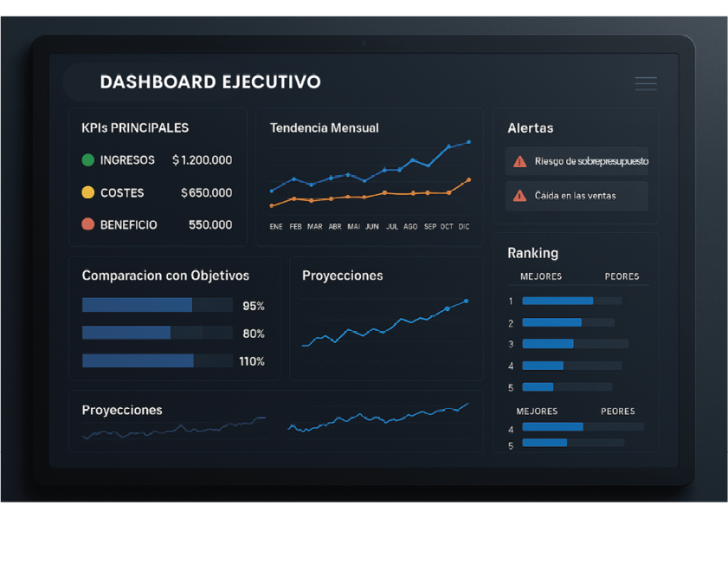Click the INGRESOS value $1.200.000
The image size is (728, 577).
pyautogui.click(x=202, y=160)
